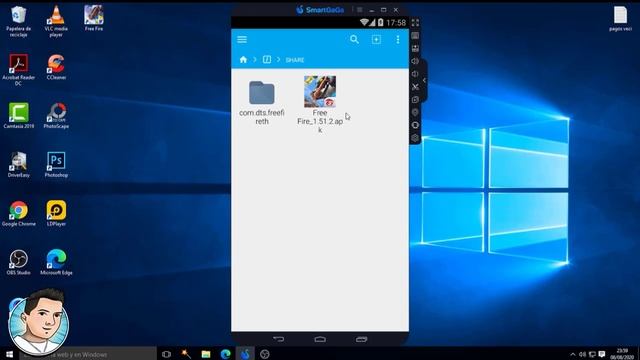Viewport: 640px width, 360px height.
Task: Tap the Android recent apps button
Action: [x=362, y=339]
